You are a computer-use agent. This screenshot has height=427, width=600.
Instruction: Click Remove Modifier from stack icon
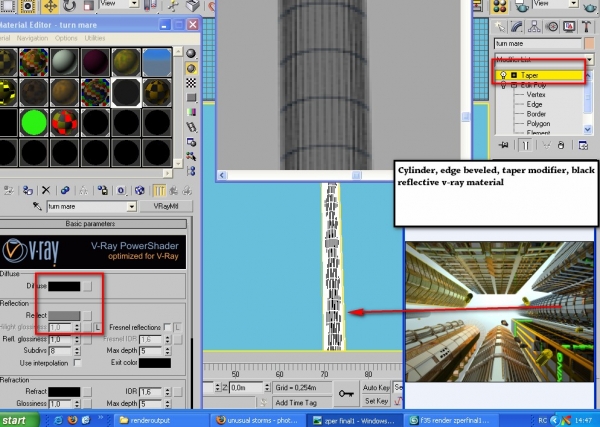click(561, 145)
